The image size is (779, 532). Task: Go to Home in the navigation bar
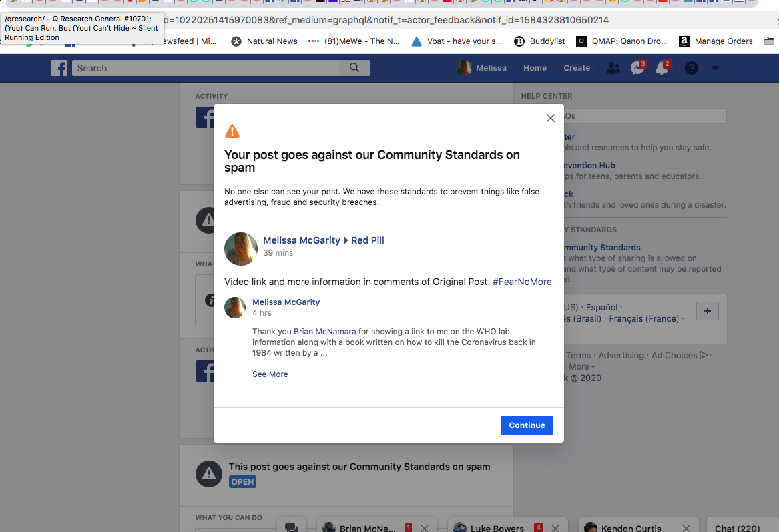(535, 68)
